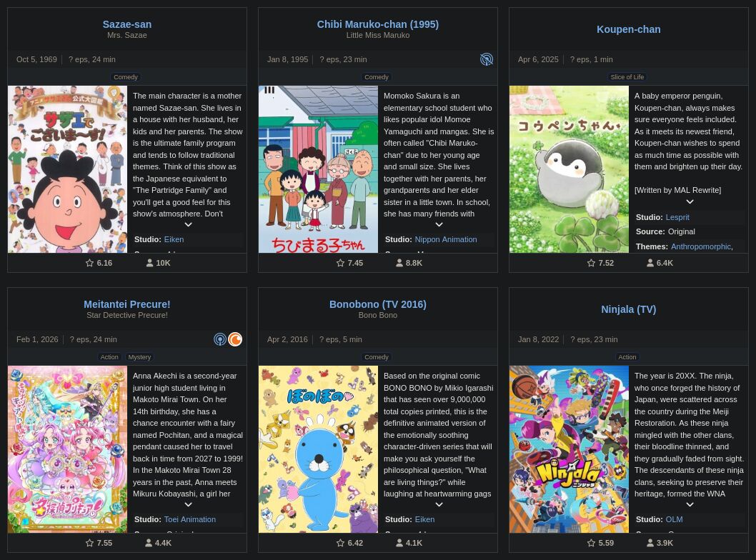Click the members icon under Bonobono (TV 2016)
The width and height of the screenshot is (756, 560).
399,543
